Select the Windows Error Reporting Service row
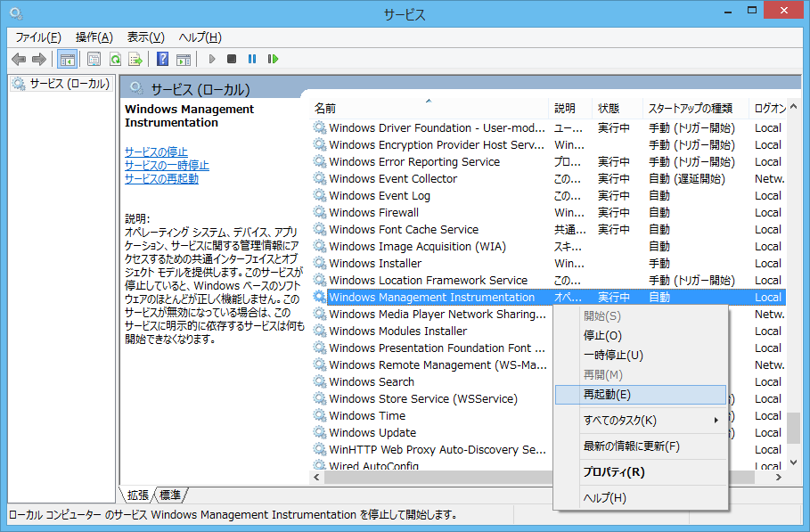Viewport: 810px width, 532px height. click(x=548, y=161)
